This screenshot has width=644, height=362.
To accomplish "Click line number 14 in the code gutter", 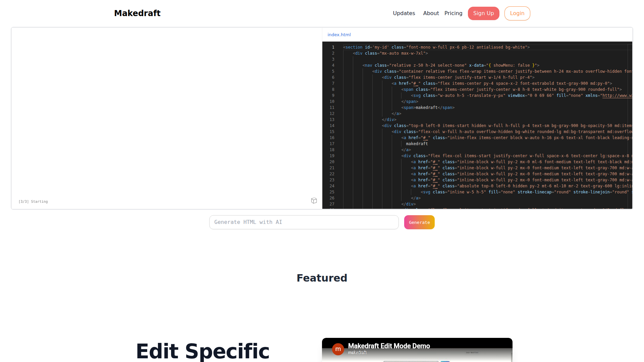I will (x=332, y=126).
